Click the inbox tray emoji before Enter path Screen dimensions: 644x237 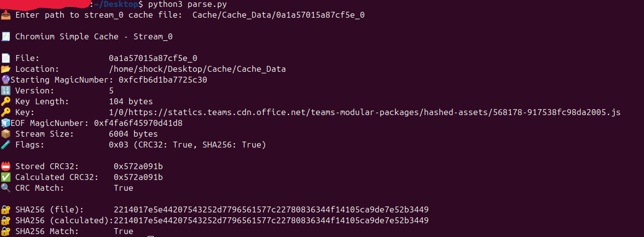click(5, 15)
